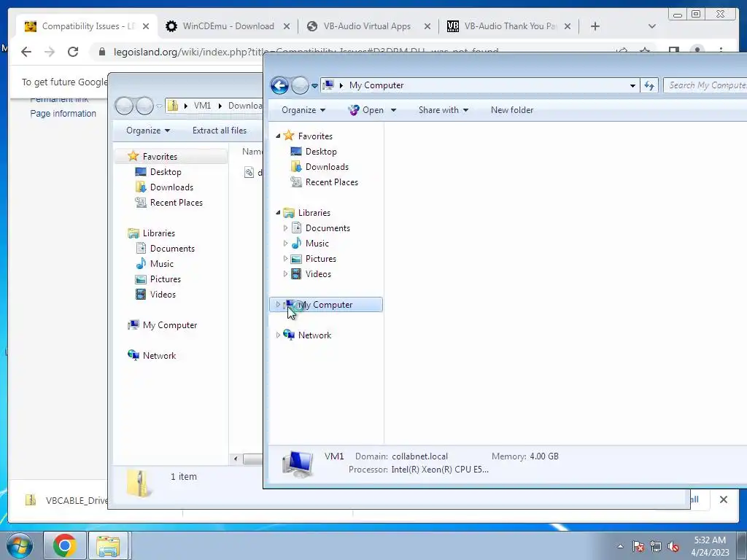The width and height of the screenshot is (747, 560).
Task: Click New folder in the toolbar
Action: [512, 110]
